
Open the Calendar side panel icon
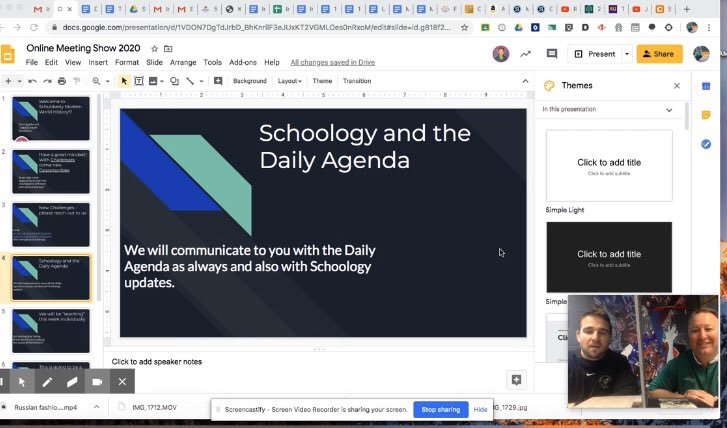[x=706, y=86]
